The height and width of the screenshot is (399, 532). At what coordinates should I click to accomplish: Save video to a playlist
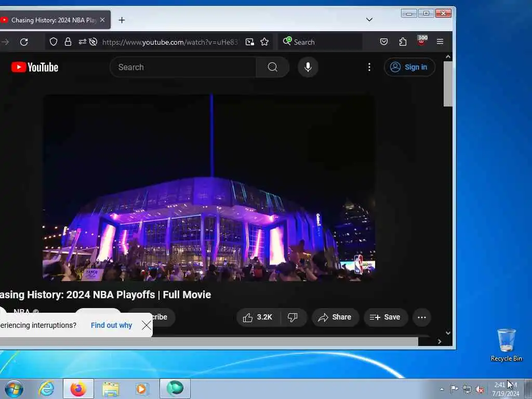385,317
